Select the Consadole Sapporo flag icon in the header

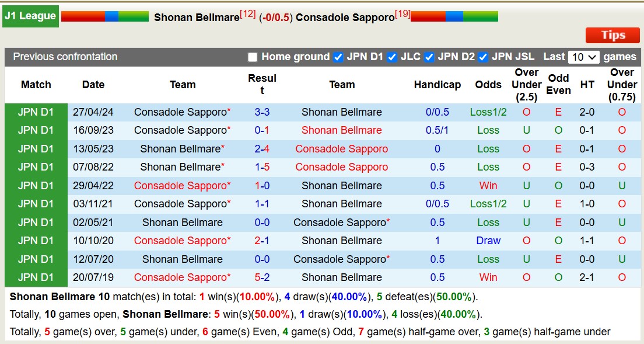point(454,16)
